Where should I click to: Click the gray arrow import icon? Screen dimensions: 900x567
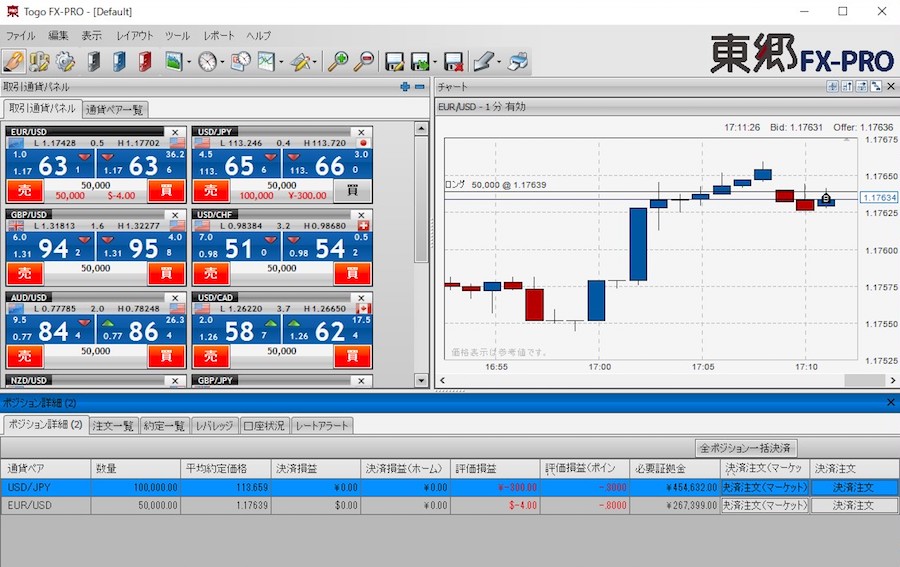pyautogui.click(x=483, y=61)
